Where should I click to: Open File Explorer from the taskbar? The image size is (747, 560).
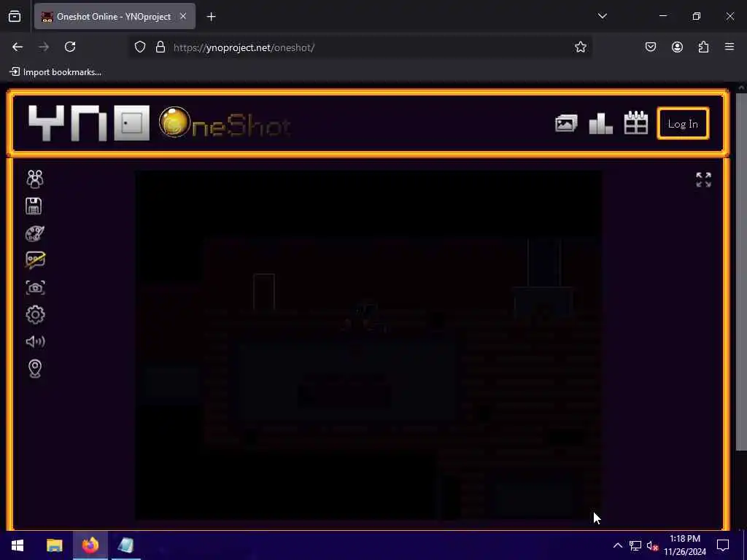point(54,545)
